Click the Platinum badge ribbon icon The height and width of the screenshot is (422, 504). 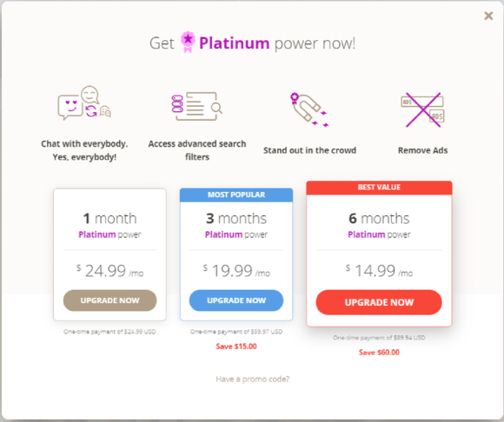point(188,42)
